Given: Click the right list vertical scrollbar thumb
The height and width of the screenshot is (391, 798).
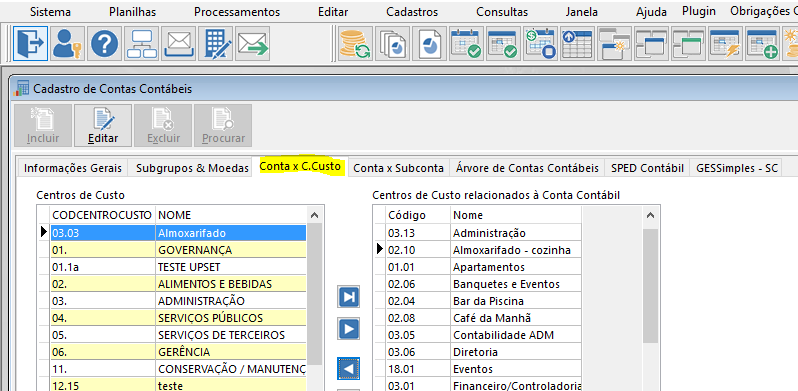Looking at the screenshot, I should click(650, 286).
